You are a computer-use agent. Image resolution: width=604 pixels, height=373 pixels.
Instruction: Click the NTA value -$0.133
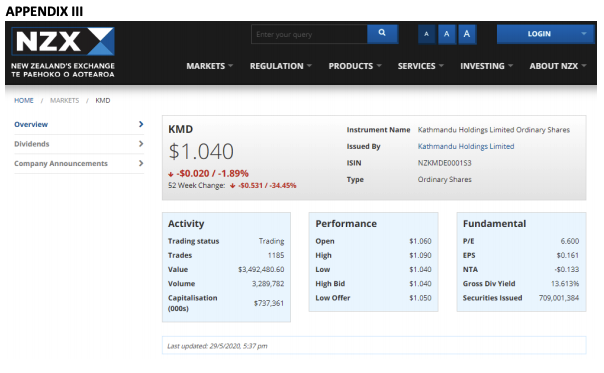click(x=567, y=269)
